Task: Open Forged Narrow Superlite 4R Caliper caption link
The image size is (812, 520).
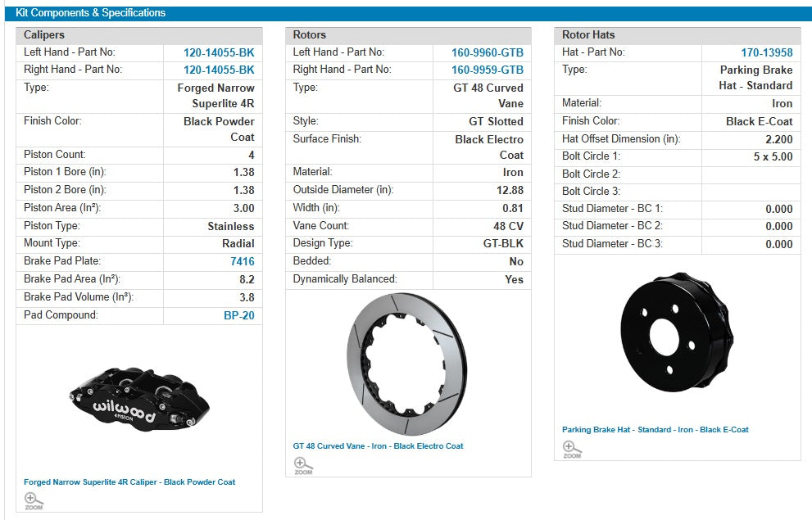Action: [129, 482]
